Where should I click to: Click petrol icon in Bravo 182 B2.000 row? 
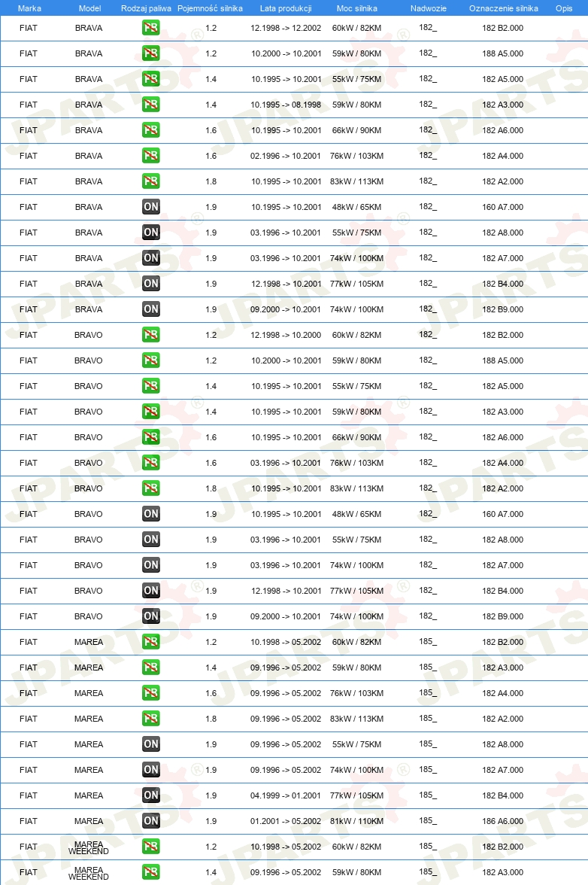150,335
